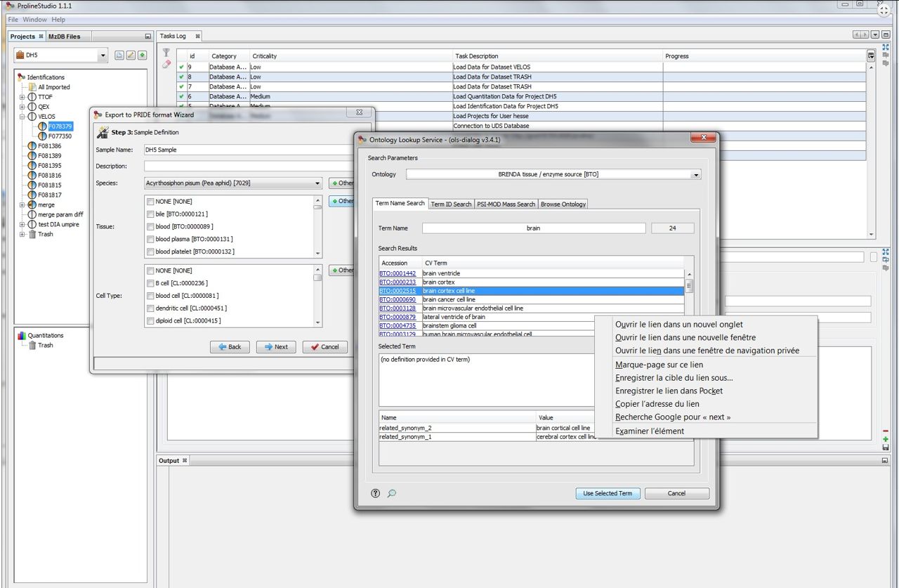Open the edit project pencil icon
This screenshot has height=588, width=899.
click(129, 53)
